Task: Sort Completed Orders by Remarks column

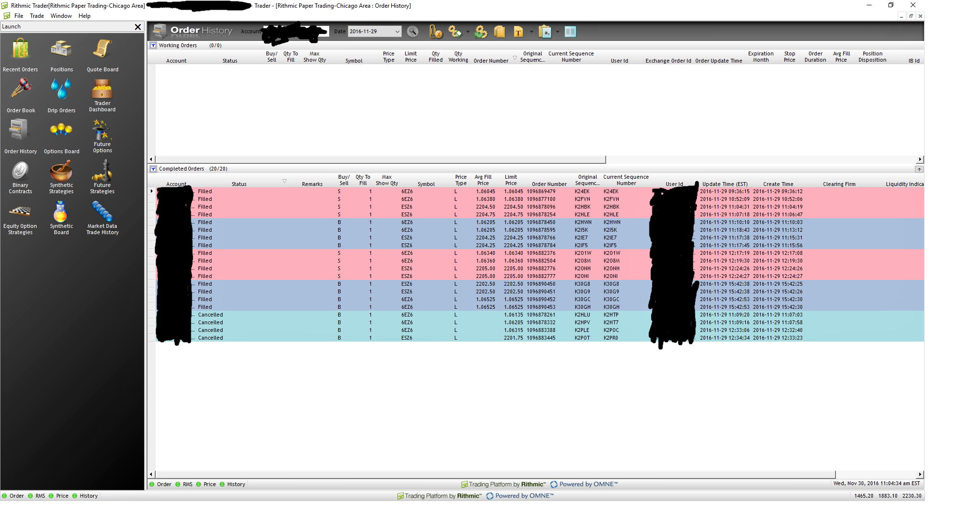Action: pos(312,184)
